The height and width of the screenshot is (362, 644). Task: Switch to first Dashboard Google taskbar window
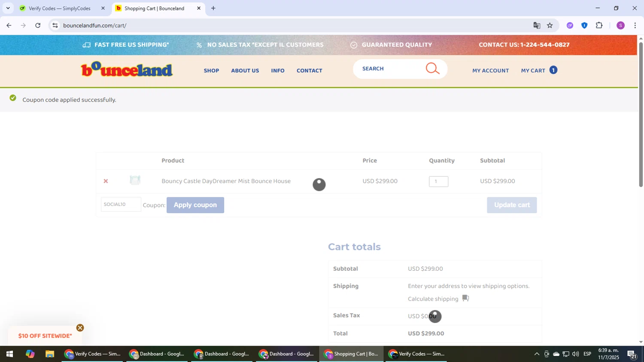[157, 354]
